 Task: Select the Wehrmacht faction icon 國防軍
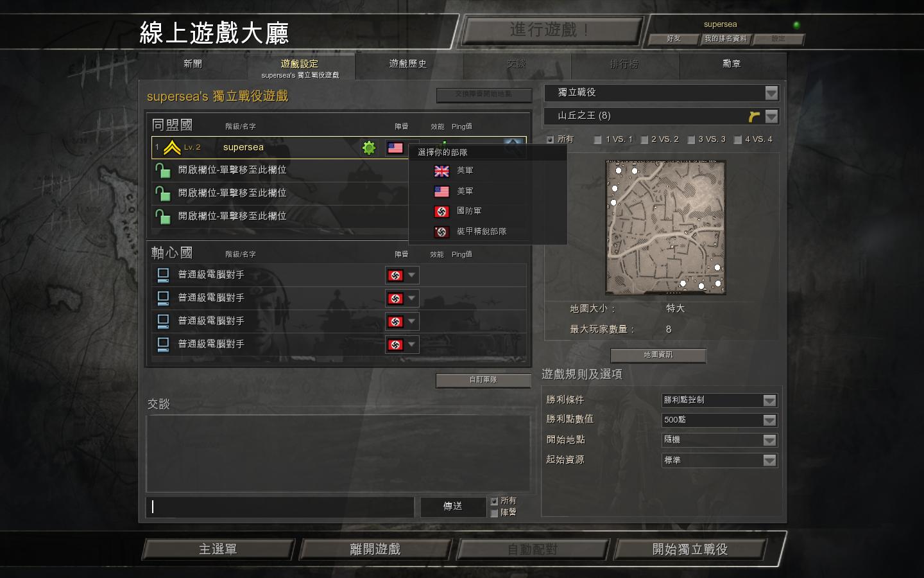point(441,211)
